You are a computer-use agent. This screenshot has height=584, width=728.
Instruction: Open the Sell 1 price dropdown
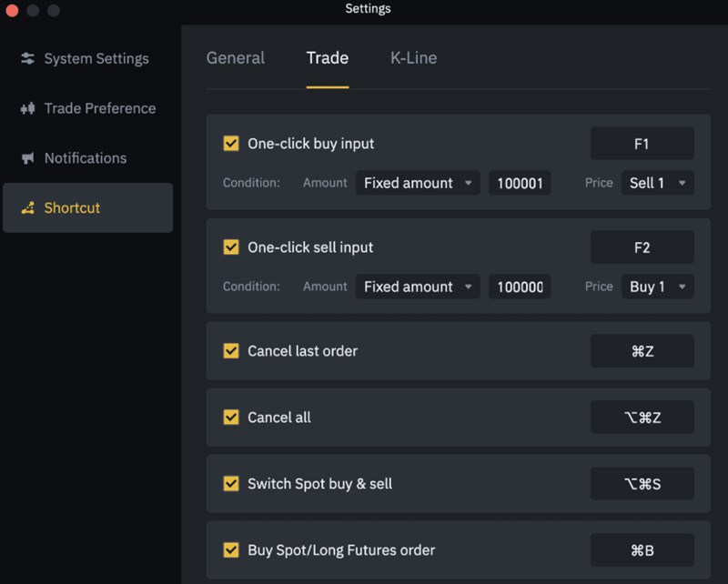657,183
